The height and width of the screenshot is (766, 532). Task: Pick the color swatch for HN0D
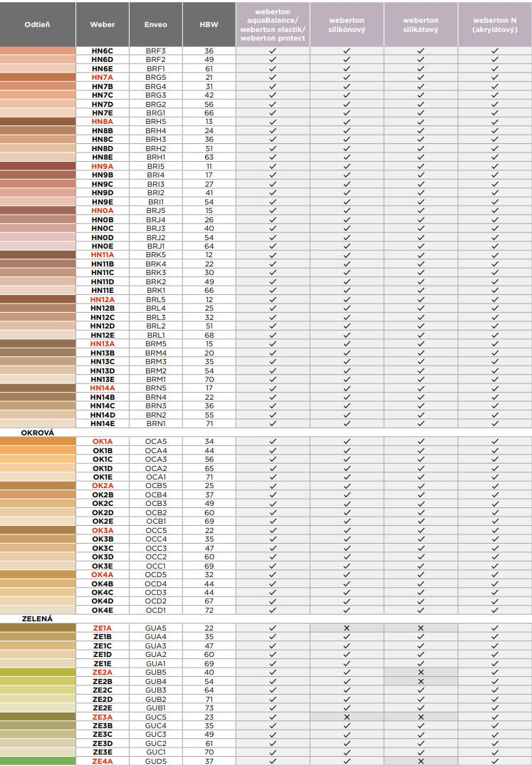point(38,237)
